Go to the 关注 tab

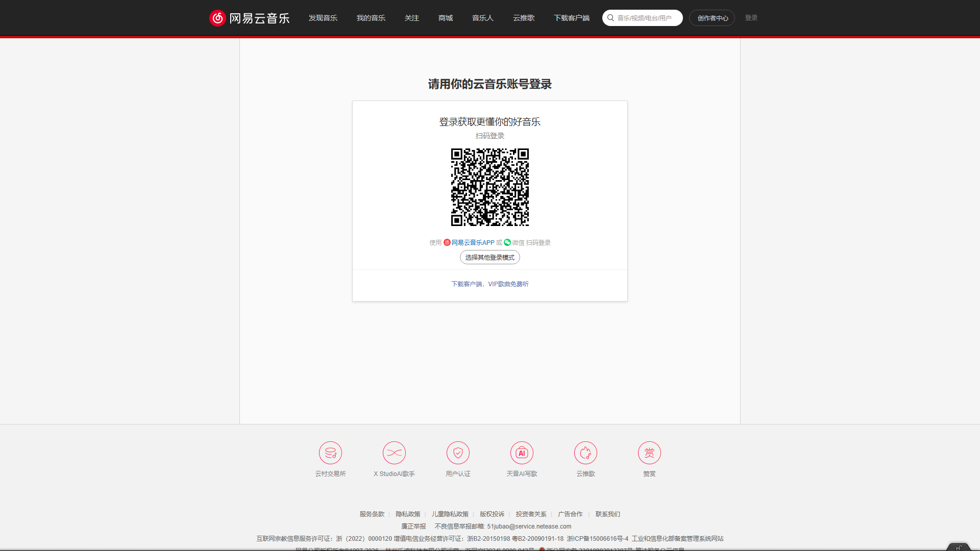pos(411,18)
